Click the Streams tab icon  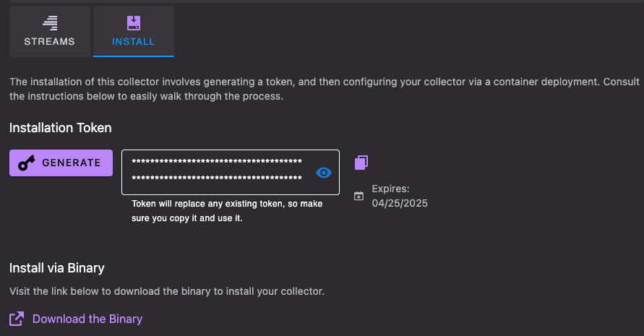[x=50, y=22]
